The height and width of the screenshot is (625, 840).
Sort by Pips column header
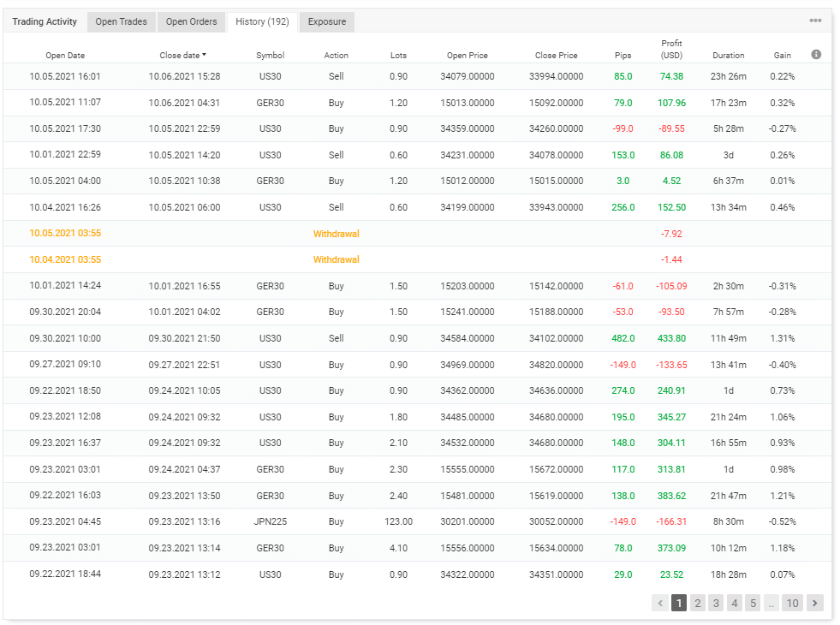point(623,55)
